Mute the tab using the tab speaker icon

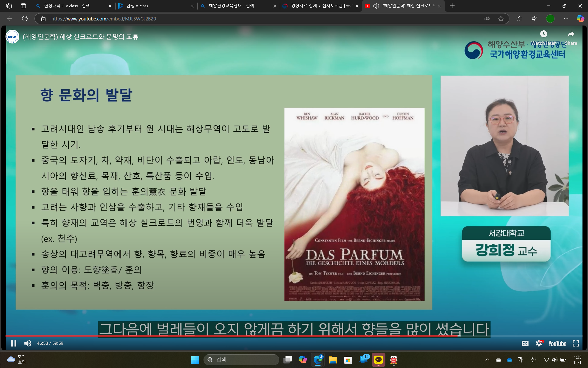pos(376,6)
